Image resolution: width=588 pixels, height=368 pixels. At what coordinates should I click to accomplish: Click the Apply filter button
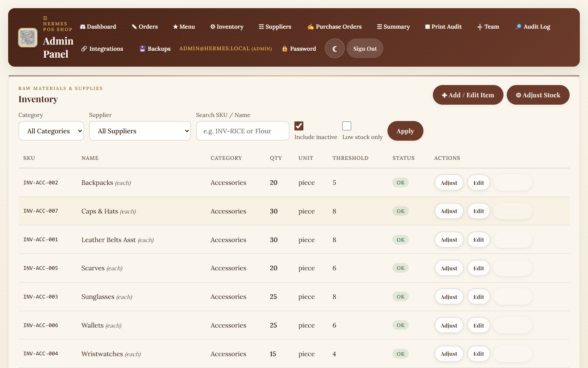[x=405, y=131]
